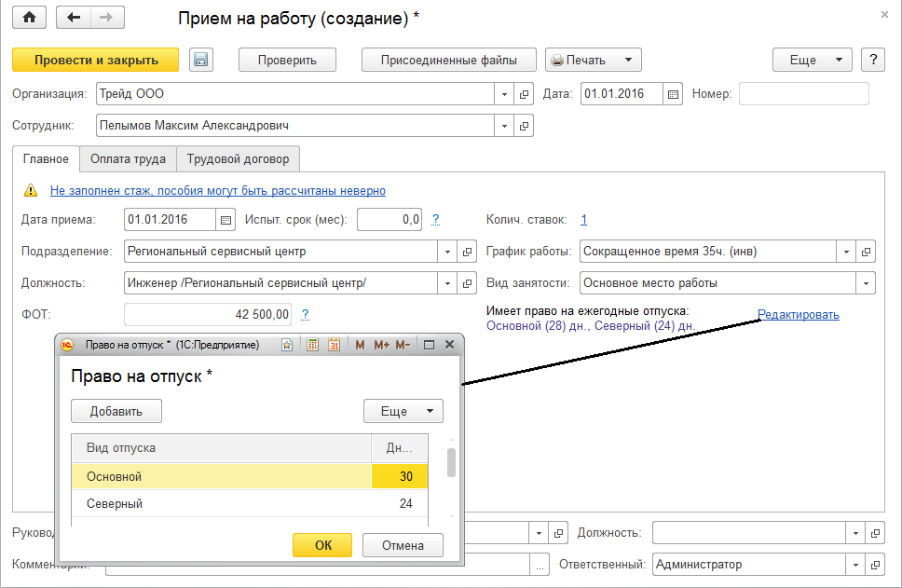Click the calculator icon in dialog title bar

pos(312,345)
